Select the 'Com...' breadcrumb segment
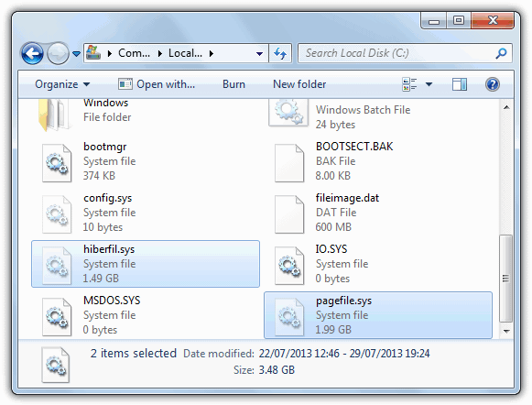The image size is (532, 405). [x=134, y=53]
